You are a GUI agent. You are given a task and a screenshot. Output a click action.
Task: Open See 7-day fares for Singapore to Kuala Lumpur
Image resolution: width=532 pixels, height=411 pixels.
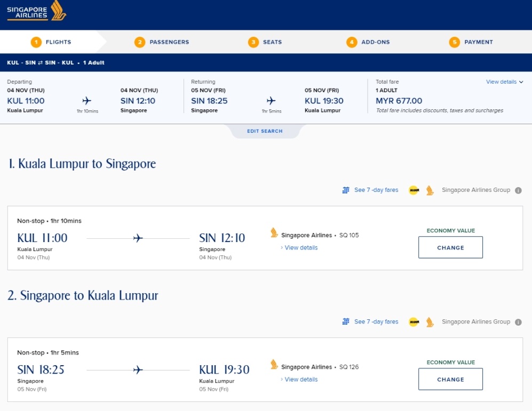click(x=376, y=321)
